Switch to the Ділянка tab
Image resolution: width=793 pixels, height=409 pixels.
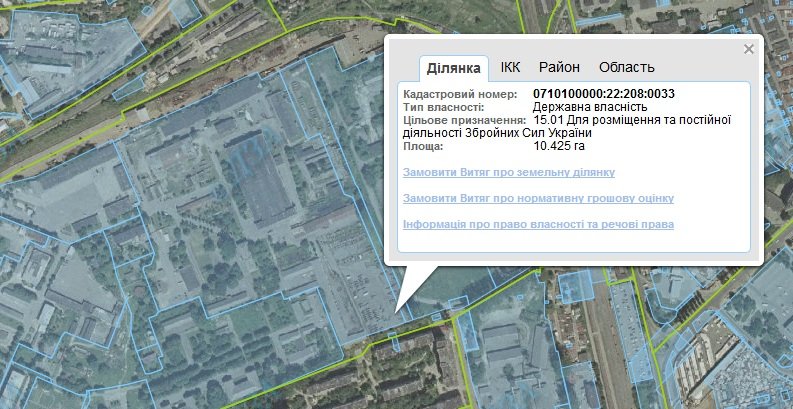(x=454, y=68)
